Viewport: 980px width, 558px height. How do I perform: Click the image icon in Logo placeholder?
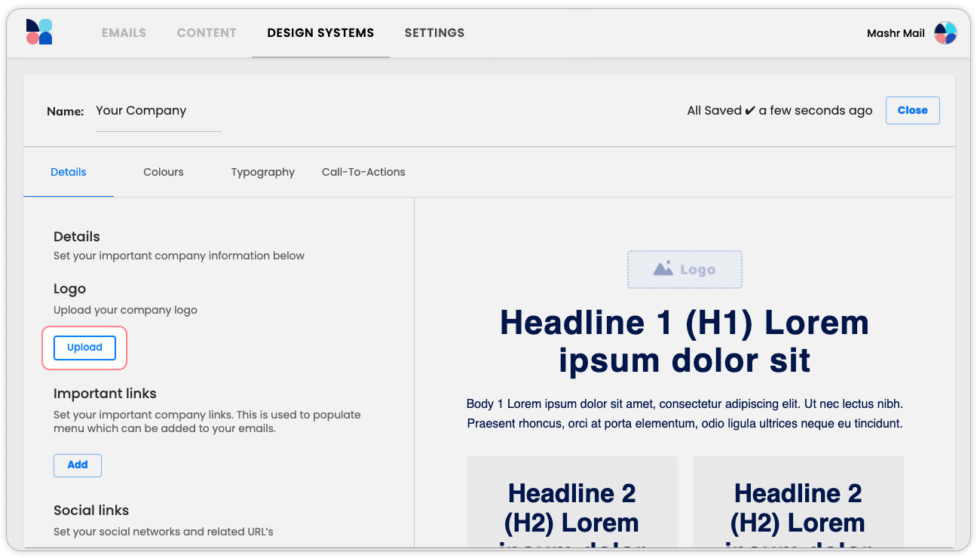(x=663, y=269)
